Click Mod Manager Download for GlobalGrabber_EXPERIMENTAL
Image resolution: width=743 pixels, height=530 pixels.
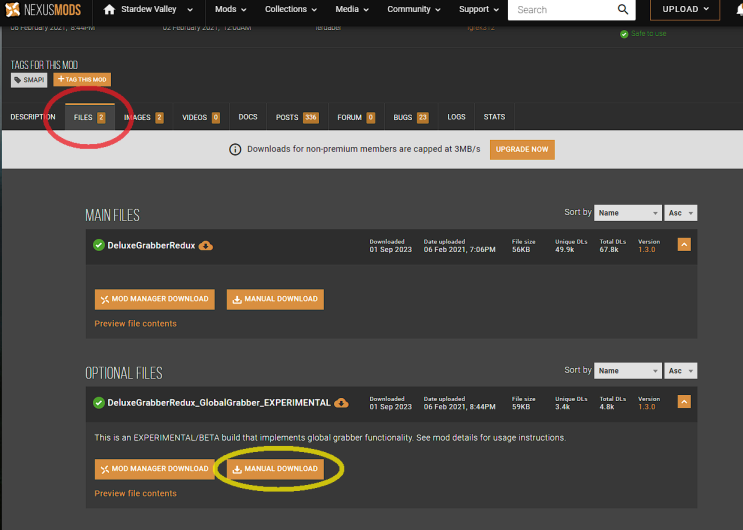tap(154, 469)
